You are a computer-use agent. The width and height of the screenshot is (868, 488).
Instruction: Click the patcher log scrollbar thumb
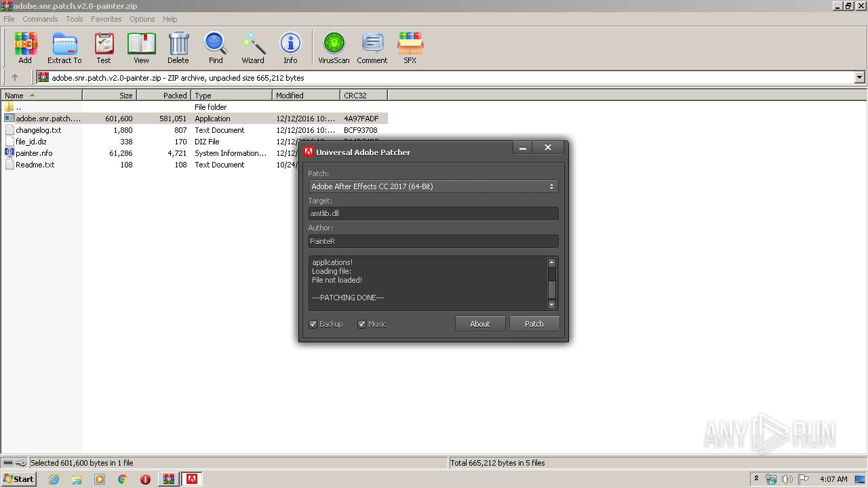tap(551, 289)
